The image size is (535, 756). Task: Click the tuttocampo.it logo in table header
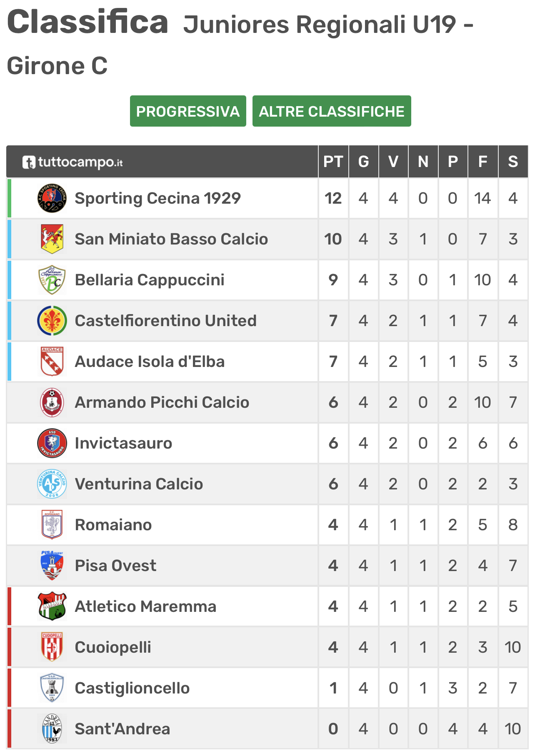72,162
